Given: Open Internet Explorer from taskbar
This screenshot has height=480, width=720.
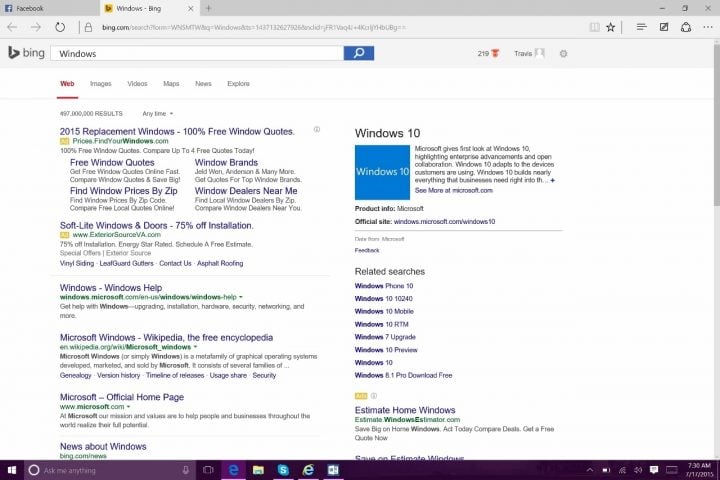Looking at the screenshot, I should tap(308, 470).
